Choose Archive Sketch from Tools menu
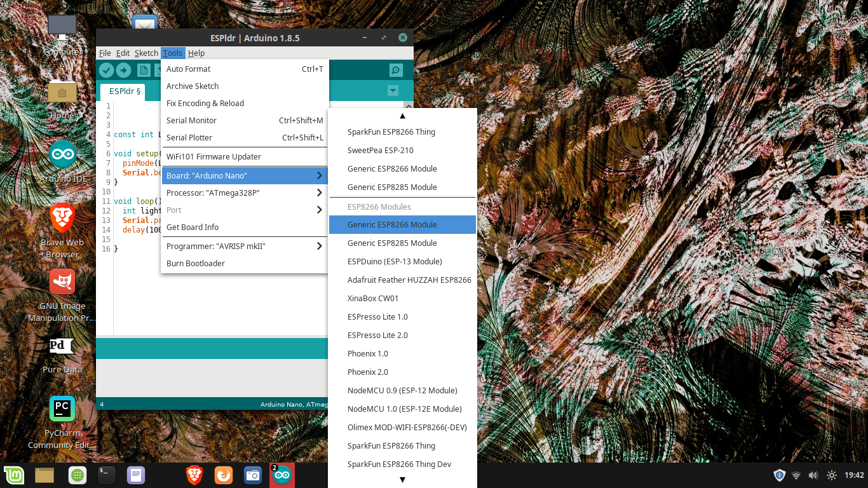Image resolution: width=868 pixels, height=488 pixels. coord(245,86)
